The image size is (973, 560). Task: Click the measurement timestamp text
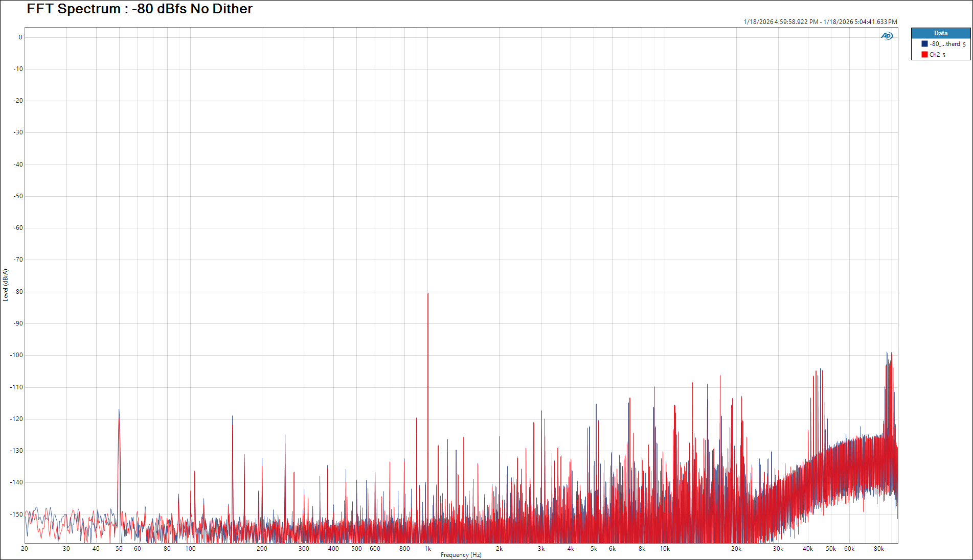pyautogui.click(x=820, y=22)
